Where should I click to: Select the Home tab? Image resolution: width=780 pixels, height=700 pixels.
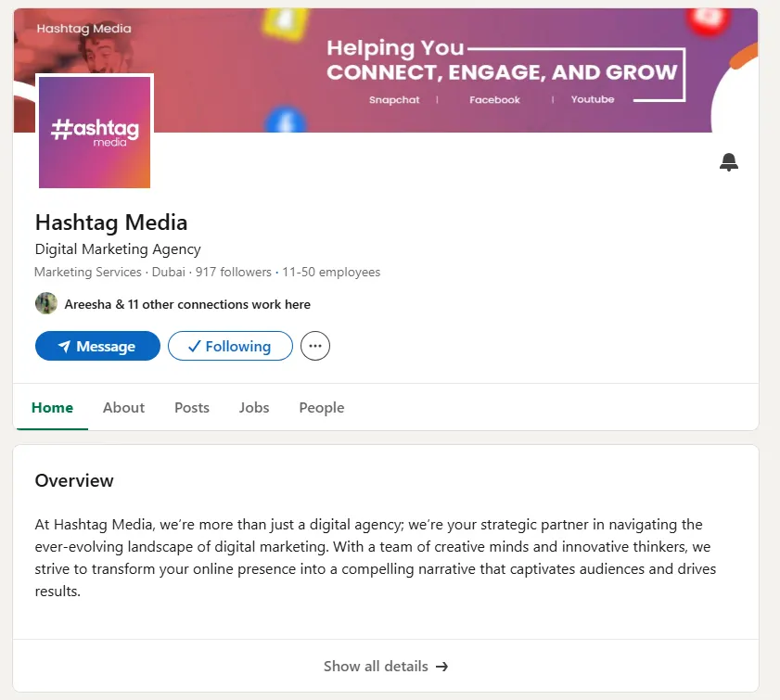coord(52,408)
